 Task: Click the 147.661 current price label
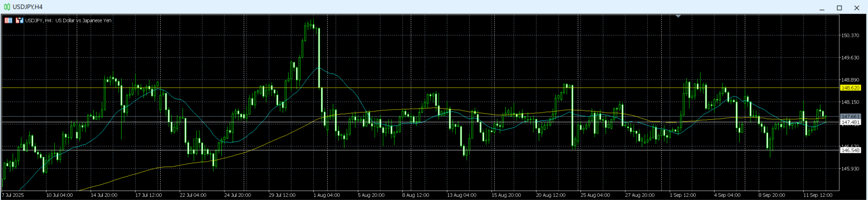(850, 116)
